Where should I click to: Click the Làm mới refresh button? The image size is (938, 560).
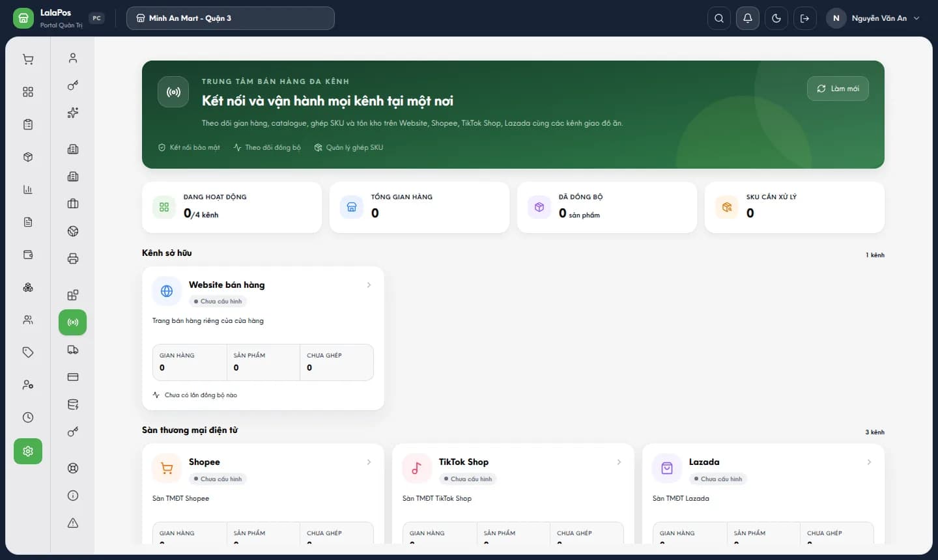(838, 89)
